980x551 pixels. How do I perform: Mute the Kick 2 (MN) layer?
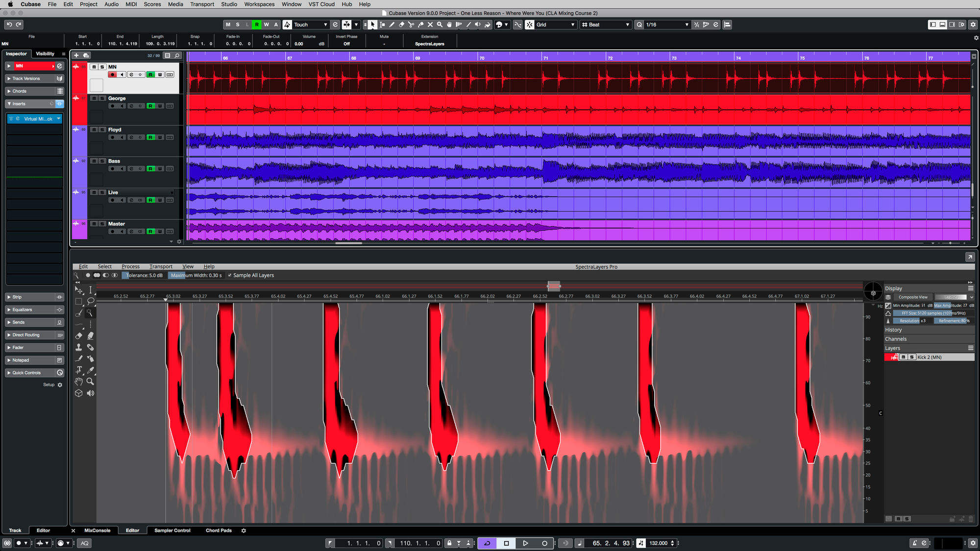[904, 357]
